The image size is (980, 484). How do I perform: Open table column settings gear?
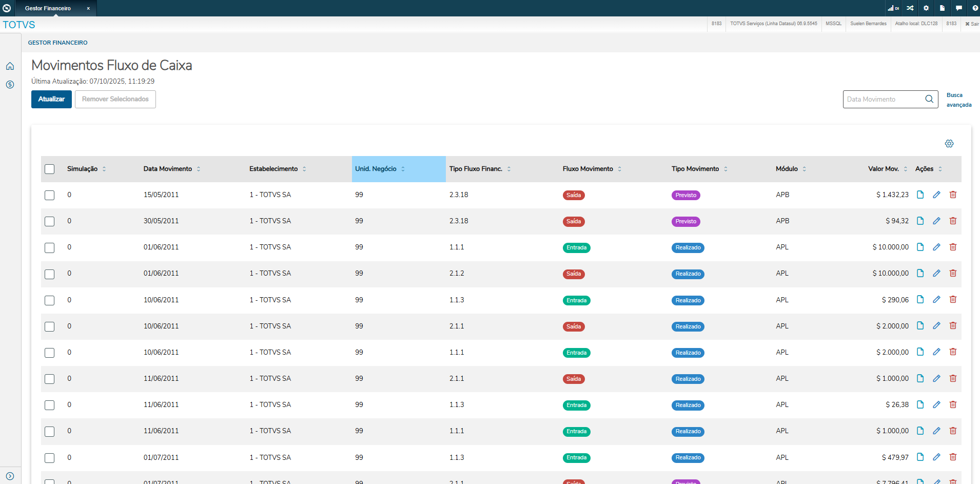(x=949, y=144)
